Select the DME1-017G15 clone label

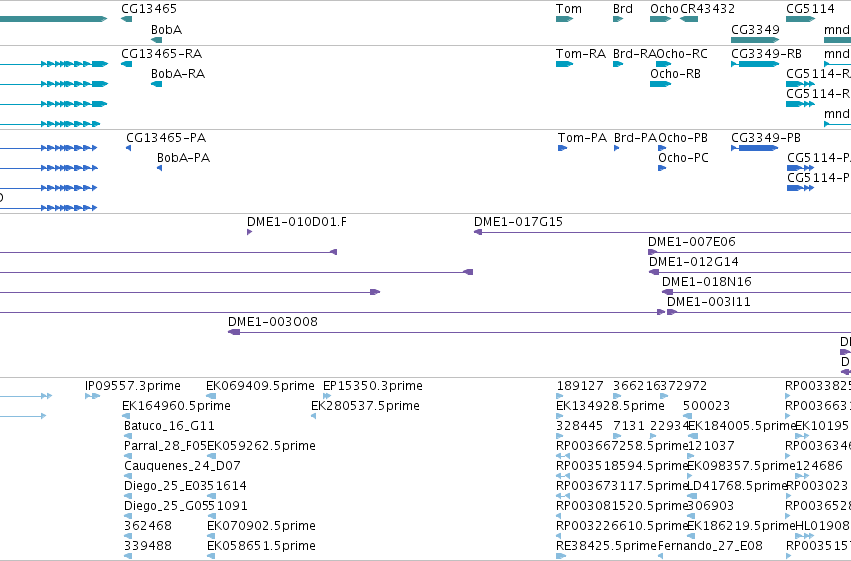tap(518, 222)
